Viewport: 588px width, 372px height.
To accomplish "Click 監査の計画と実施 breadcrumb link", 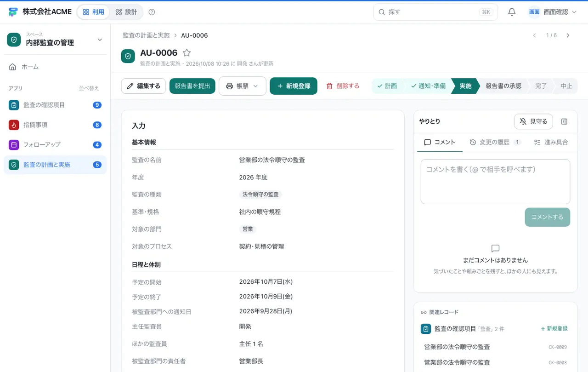I will coord(146,35).
